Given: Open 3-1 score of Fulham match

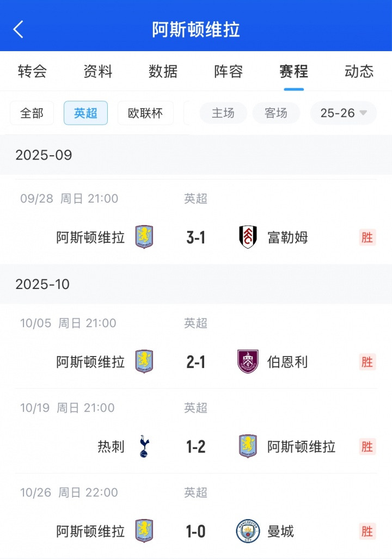Looking at the screenshot, I should pyautogui.click(x=196, y=237).
